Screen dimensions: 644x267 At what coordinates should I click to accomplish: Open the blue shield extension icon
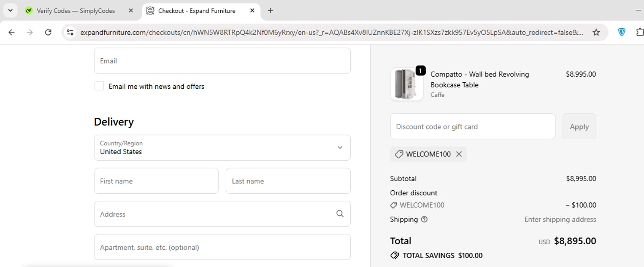(x=621, y=32)
